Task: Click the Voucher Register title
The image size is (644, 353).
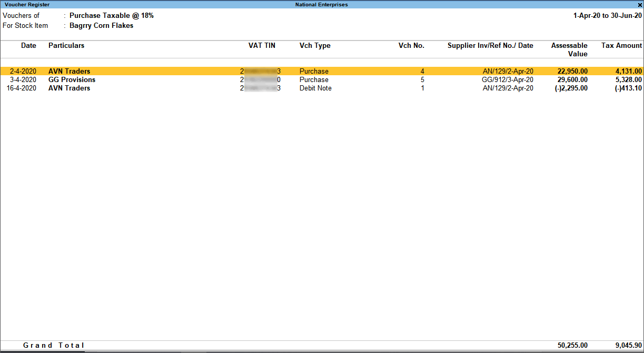Action: 27,5
